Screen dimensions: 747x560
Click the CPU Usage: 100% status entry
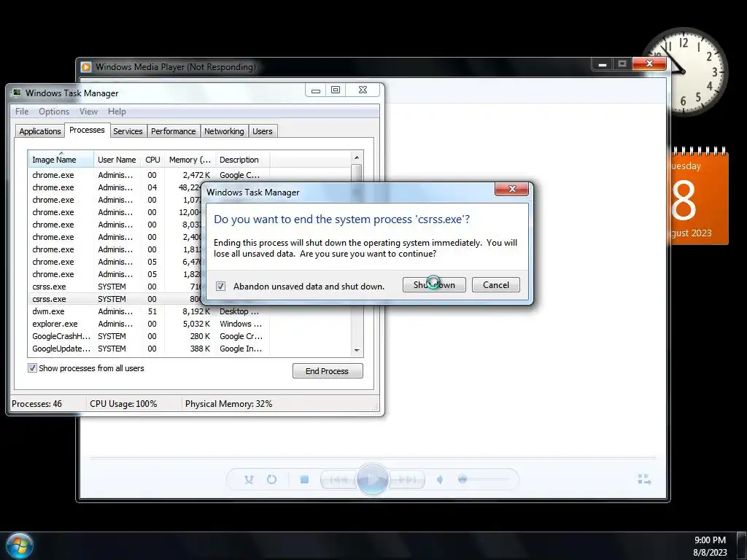click(x=123, y=404)
